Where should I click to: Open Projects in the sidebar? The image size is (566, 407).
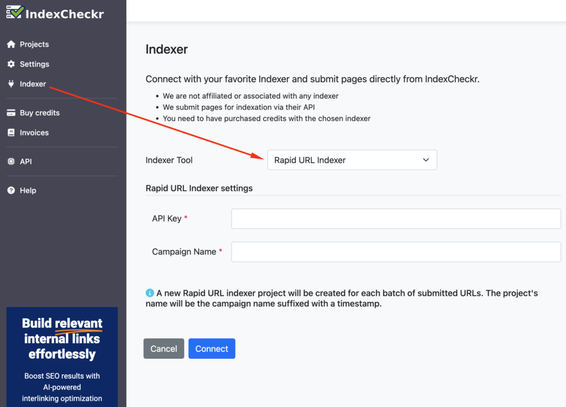(34, 44)
